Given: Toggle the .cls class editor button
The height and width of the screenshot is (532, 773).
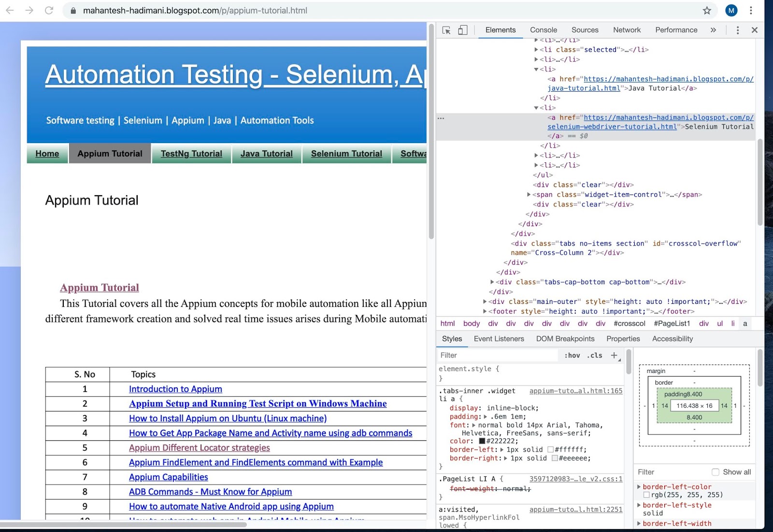Looking at the screenshot, I should pyautogui.click(x=595, y=355).
